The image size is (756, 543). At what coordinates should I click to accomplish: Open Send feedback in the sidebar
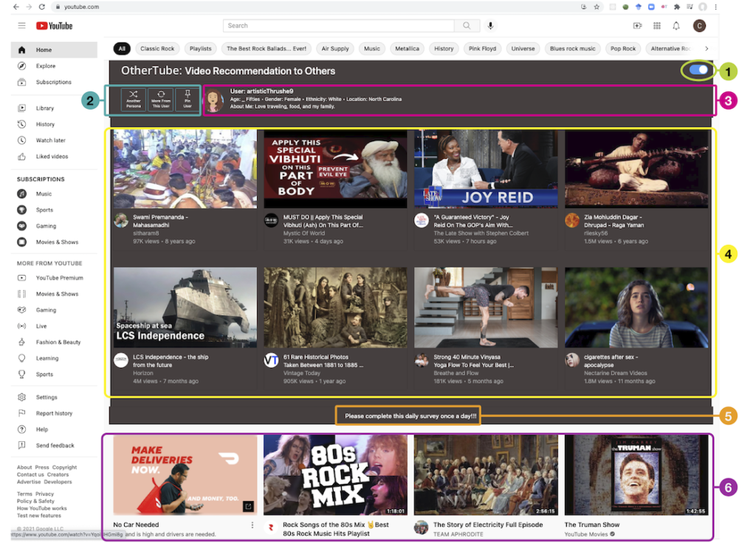54,445
